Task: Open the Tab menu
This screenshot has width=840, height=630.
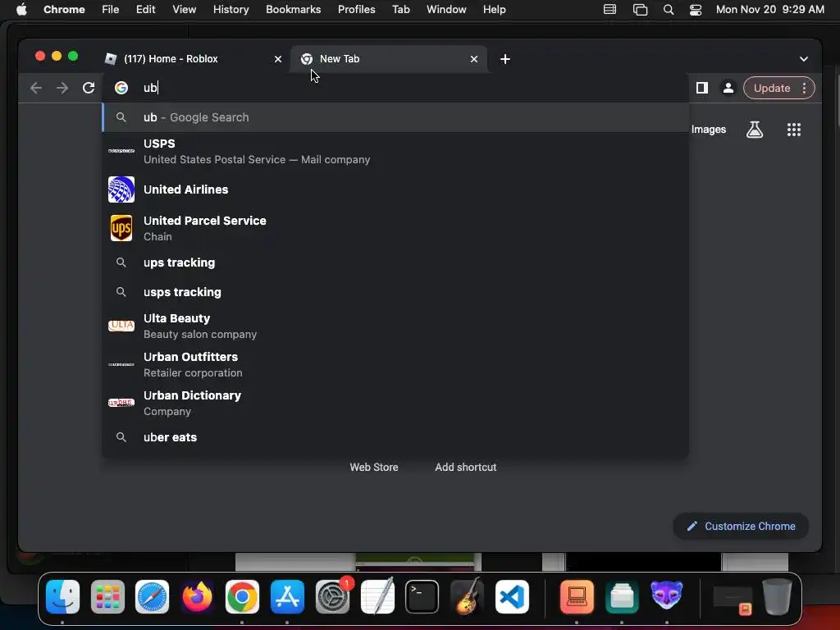Action: point(400,10)
